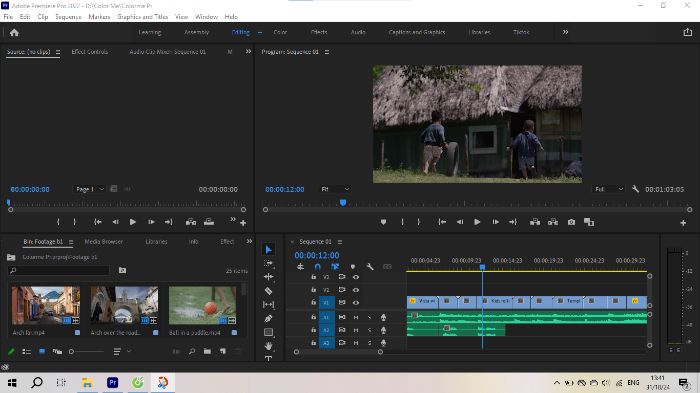Select the Track Select Forward tool
700x393 pixels.
click(268, 263)
